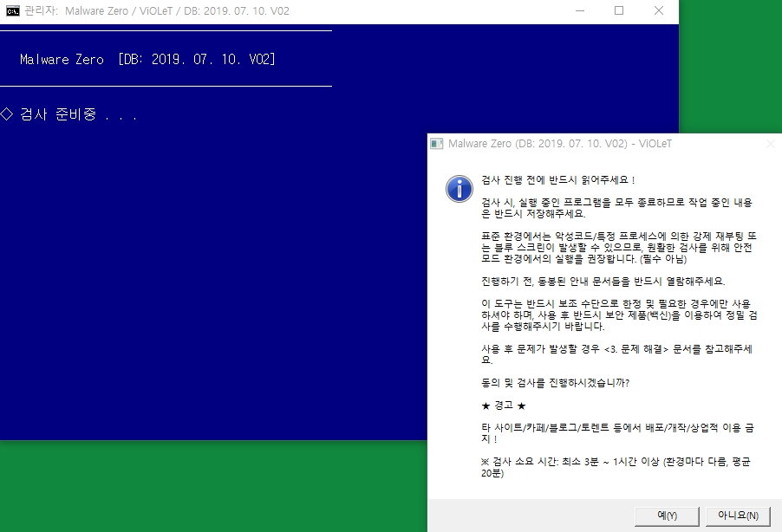782x532 pixels.
Task: Click the '검사 준비중 . . .' status line
Action: coord(68,114)
